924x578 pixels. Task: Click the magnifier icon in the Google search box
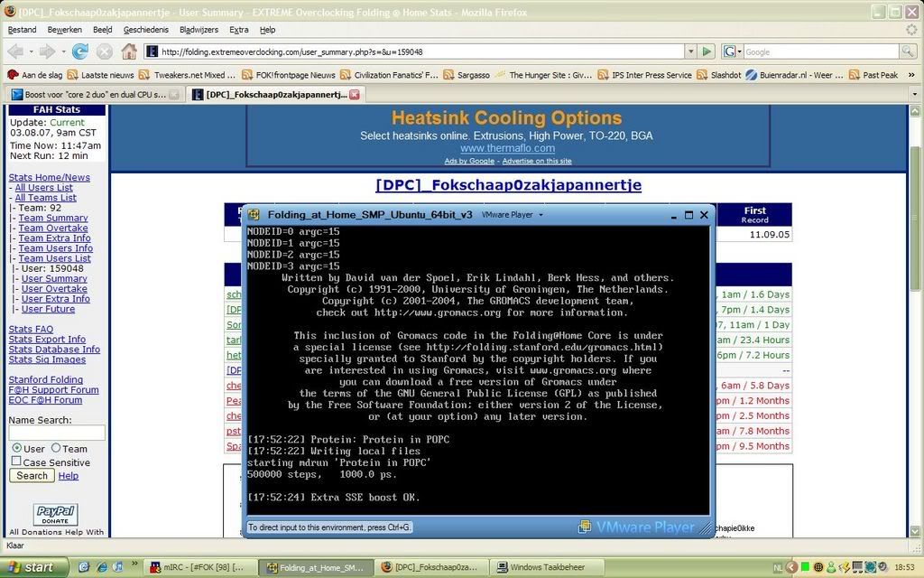point(908,51)
